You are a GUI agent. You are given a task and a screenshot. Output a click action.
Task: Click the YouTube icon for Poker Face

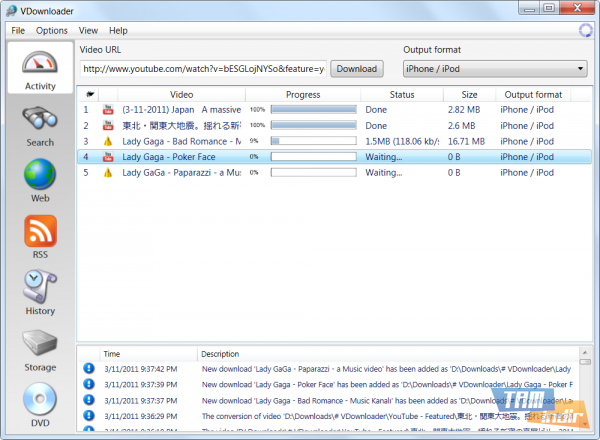point(108,157)
